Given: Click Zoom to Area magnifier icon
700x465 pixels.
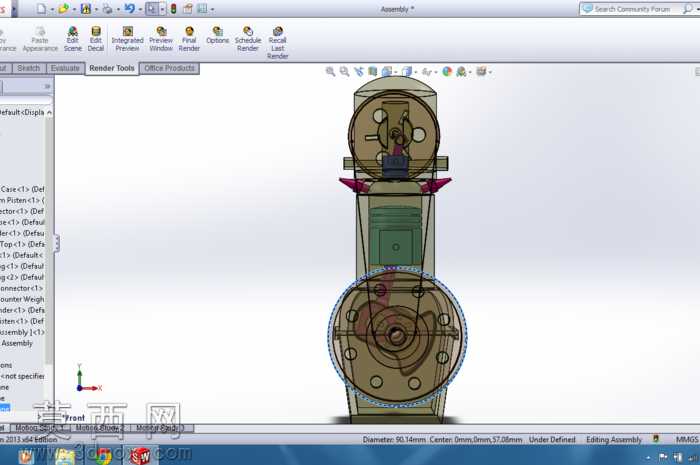Looking at the screenshot, I should click(344, 71).
